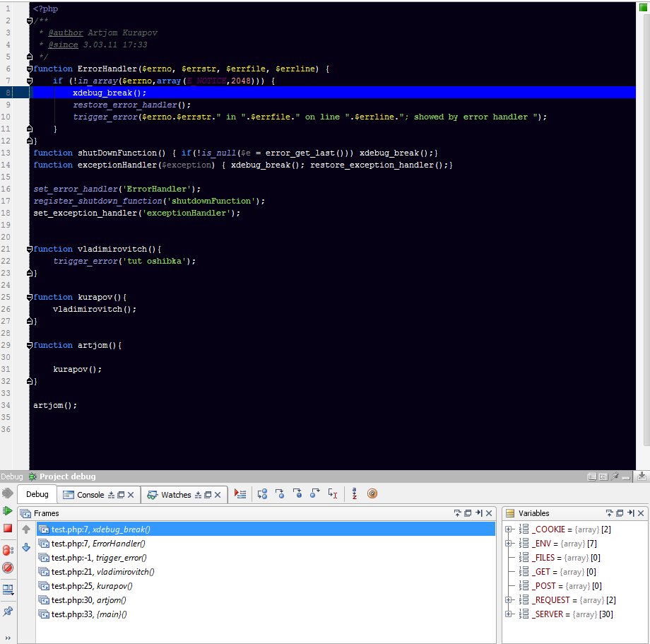Stop the debug session with the red square
The image size is (650, 644).
pos(8,529)
